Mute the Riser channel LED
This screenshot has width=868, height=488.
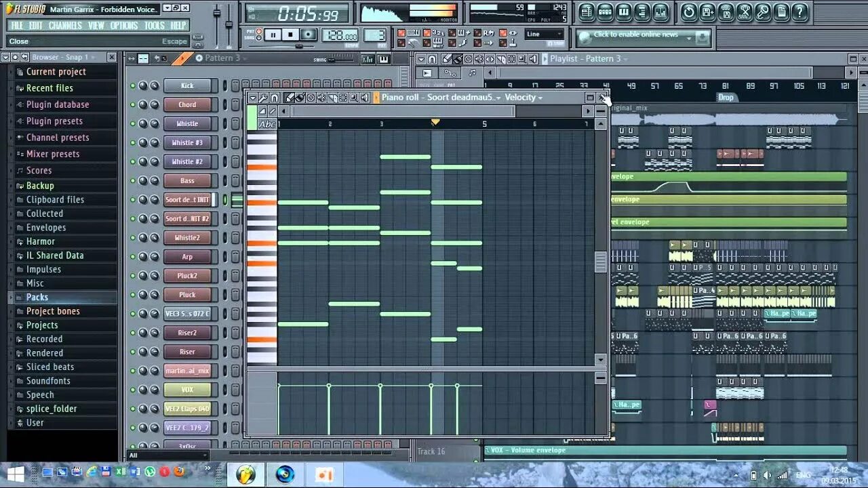pyautogui.click(x=133, y=352)
